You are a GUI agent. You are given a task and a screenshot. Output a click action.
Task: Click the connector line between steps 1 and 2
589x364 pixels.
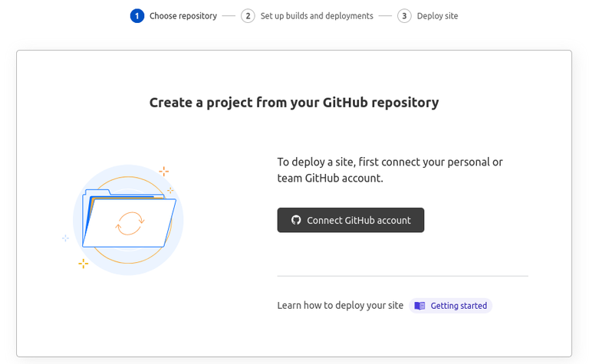(229, 15)
